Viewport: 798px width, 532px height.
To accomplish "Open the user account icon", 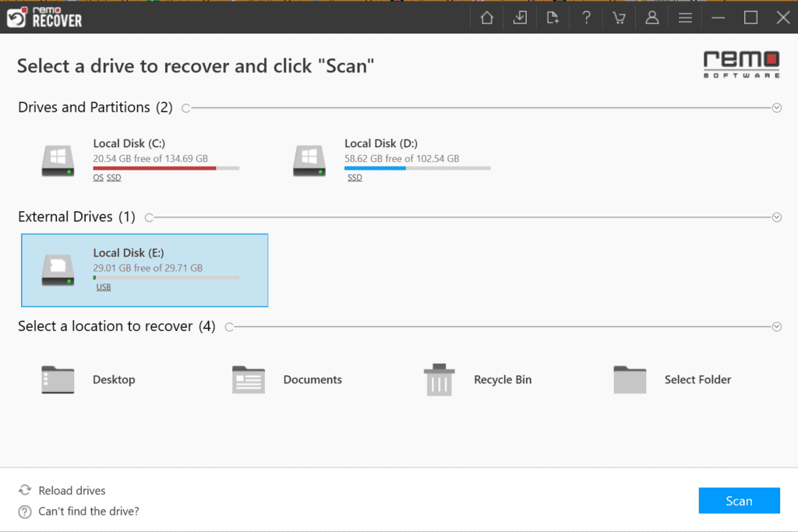I will click(652, 16).
